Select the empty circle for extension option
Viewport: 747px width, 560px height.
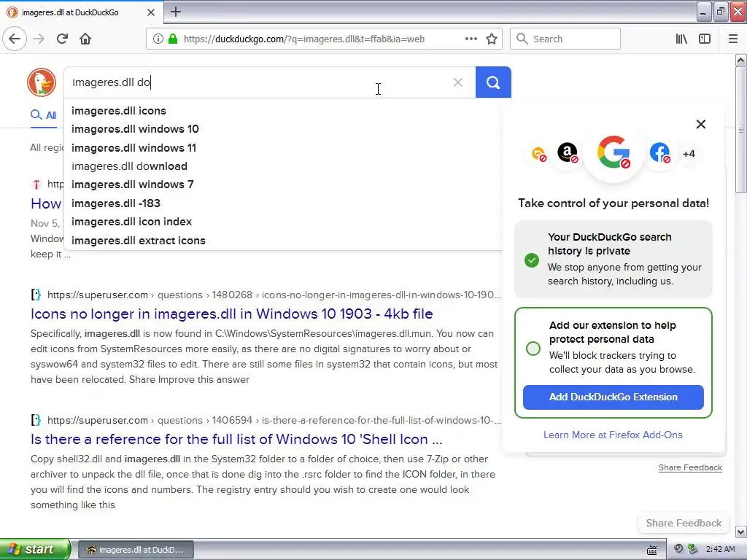point(533,348)
